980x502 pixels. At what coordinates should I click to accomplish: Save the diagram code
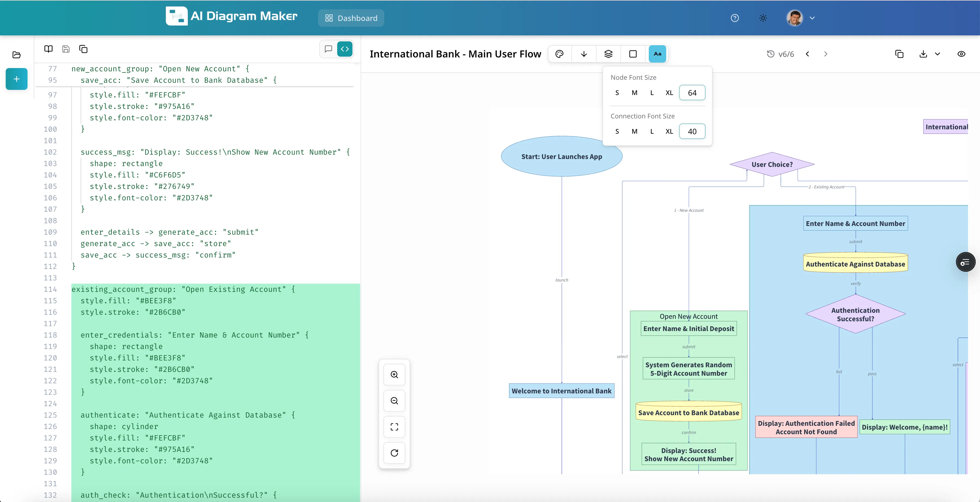click(66, 49)
